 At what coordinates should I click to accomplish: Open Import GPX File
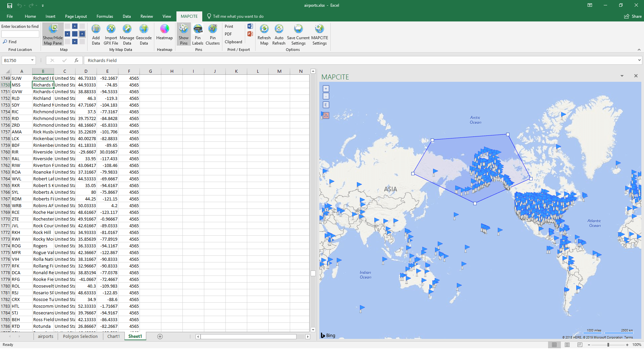pos(111,34)
